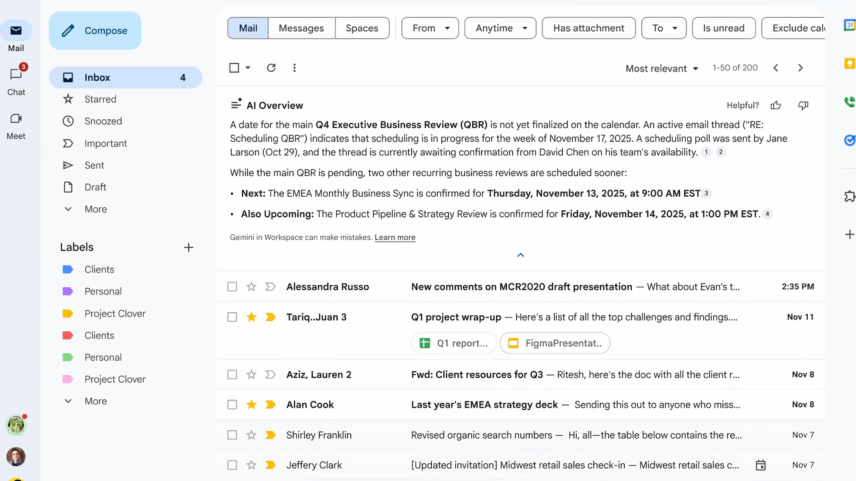This screenshot has width=856, height=481.
Task: Unstar the Tariq..Juan email
Action: click(x=251, y=317)
